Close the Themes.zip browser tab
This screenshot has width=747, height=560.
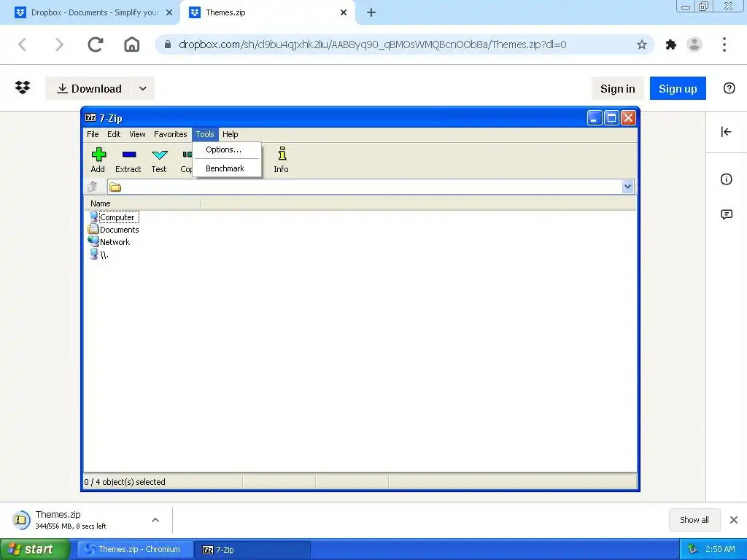(344, 12)
